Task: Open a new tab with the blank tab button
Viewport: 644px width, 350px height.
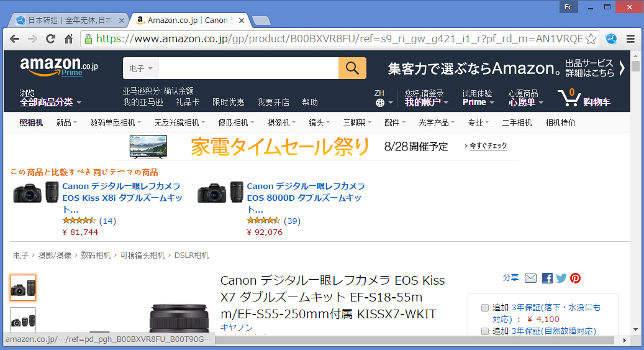Action: (x=261, y=21)
